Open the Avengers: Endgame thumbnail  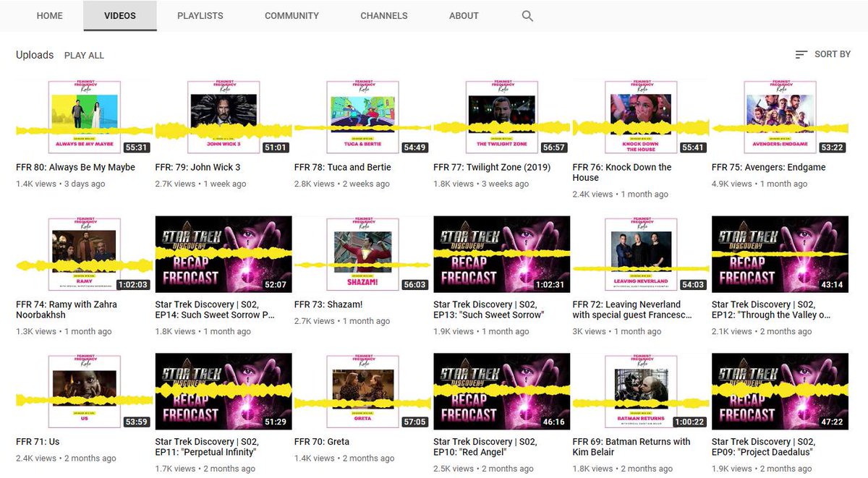pyautogui.click(x=780, y=116)
